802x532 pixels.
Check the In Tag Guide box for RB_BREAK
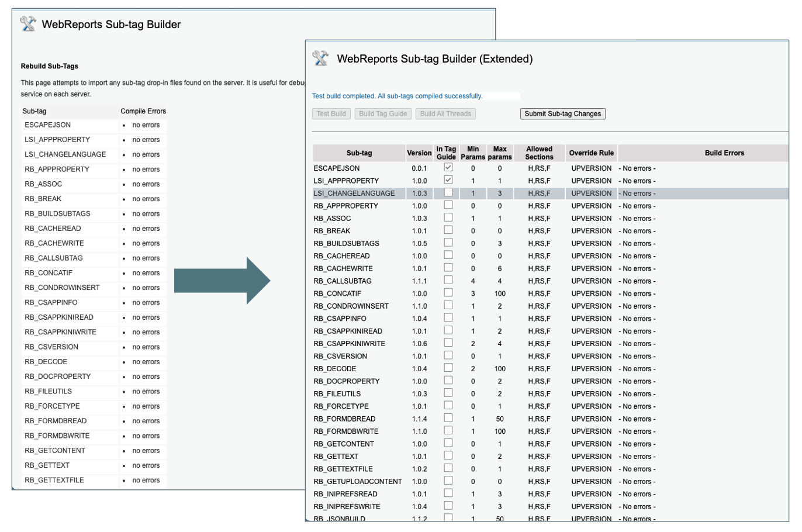pyautogui.click(x=448, y=230)
